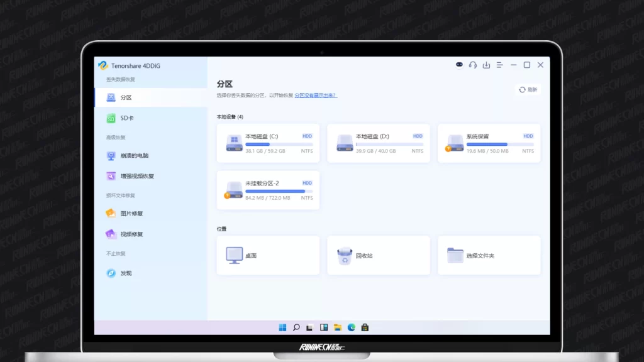Viewport: 644px width, 362px height.
Task: Open the 分区没有展示出来? help link
Action: (315, 96)
